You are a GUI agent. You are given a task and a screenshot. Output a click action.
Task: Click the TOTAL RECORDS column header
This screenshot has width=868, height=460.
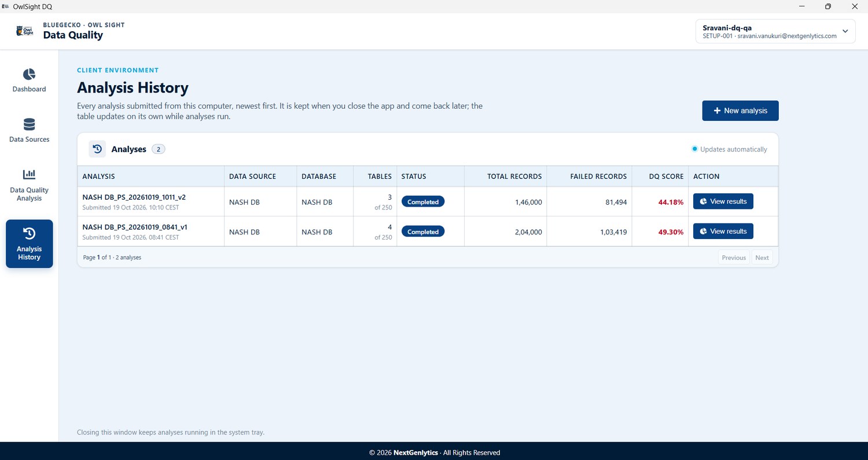514,176
